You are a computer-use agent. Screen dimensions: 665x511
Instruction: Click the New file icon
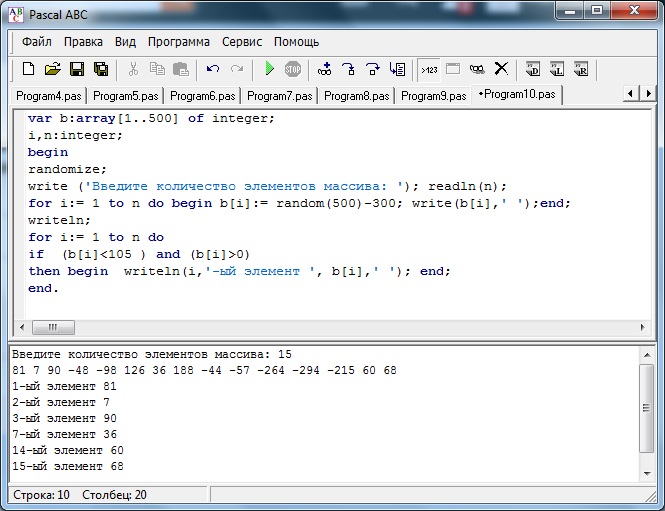pyautogui.click(x=28, y=69)
